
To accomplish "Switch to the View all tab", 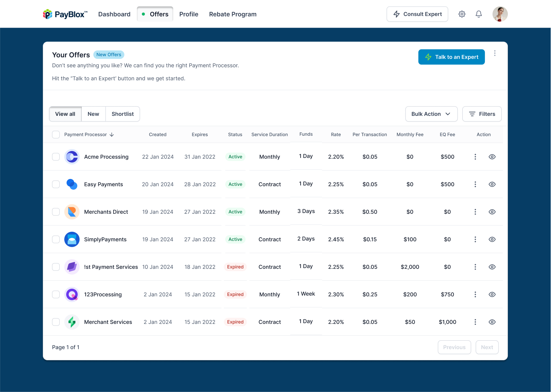I will 65,114.
